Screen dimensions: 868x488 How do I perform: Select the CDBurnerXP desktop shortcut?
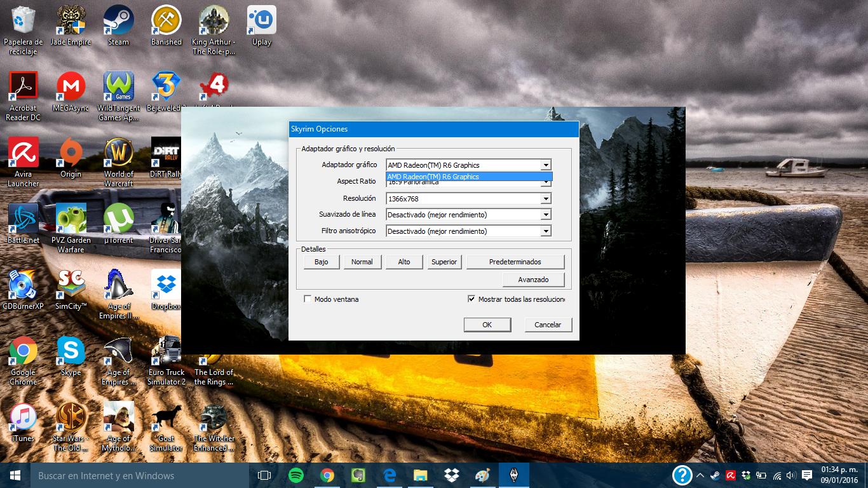click(x=24, y=290)
